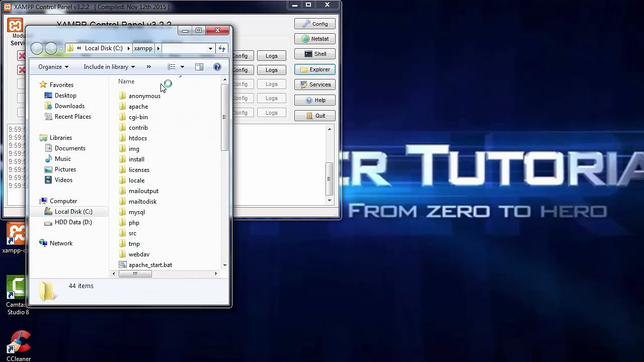Click the down arrow of the file list scrollbar
644x362 pixels.
click(224, 265)
